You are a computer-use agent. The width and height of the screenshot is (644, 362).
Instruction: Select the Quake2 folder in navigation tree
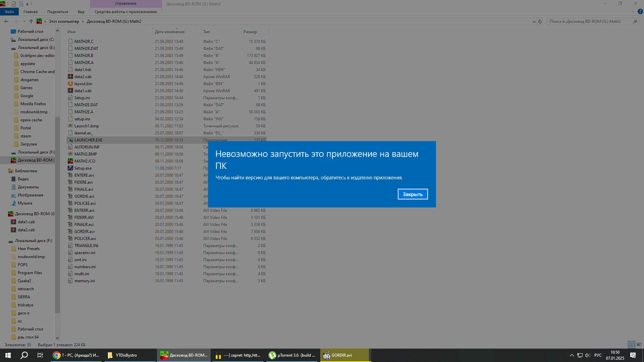[x=24, y=281]
